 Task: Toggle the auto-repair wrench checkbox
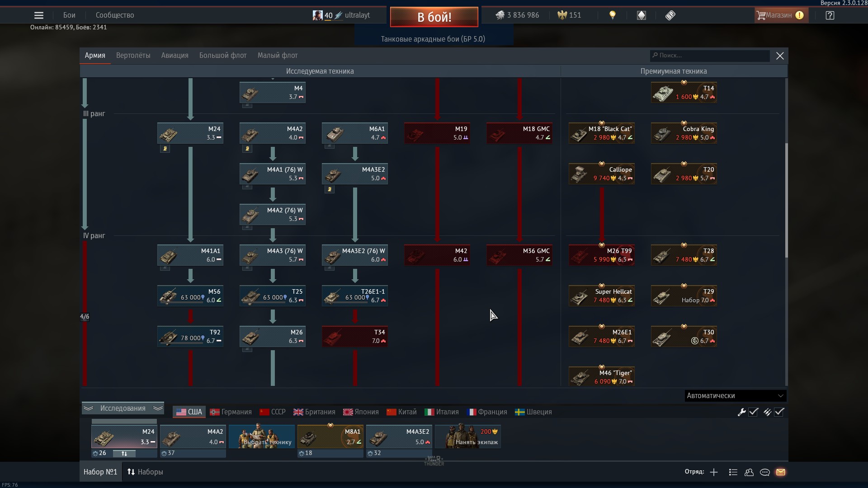(x=753, y=412)
